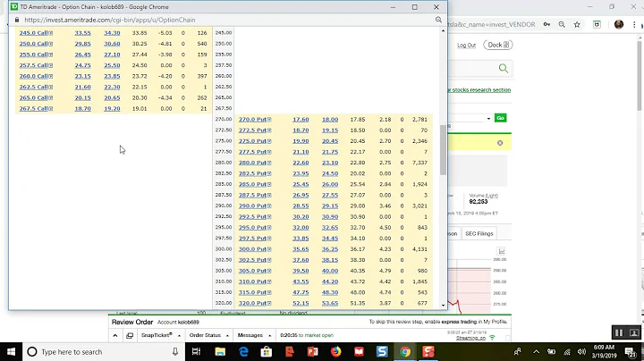The image size is (644, 361).
Task: Open Microsoft Store from the taskbar
Action: [x=267, y=351]
